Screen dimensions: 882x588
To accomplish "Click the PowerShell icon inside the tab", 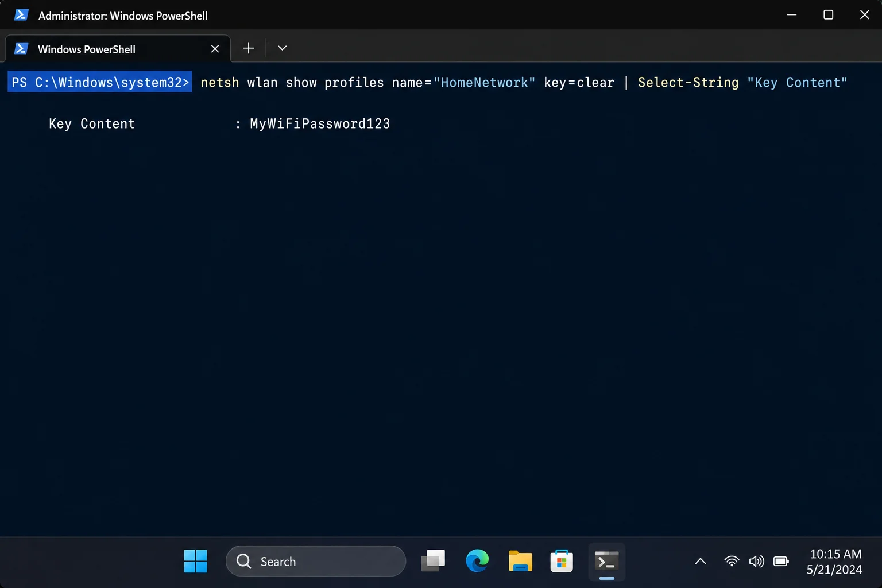I will coord(21,49).
